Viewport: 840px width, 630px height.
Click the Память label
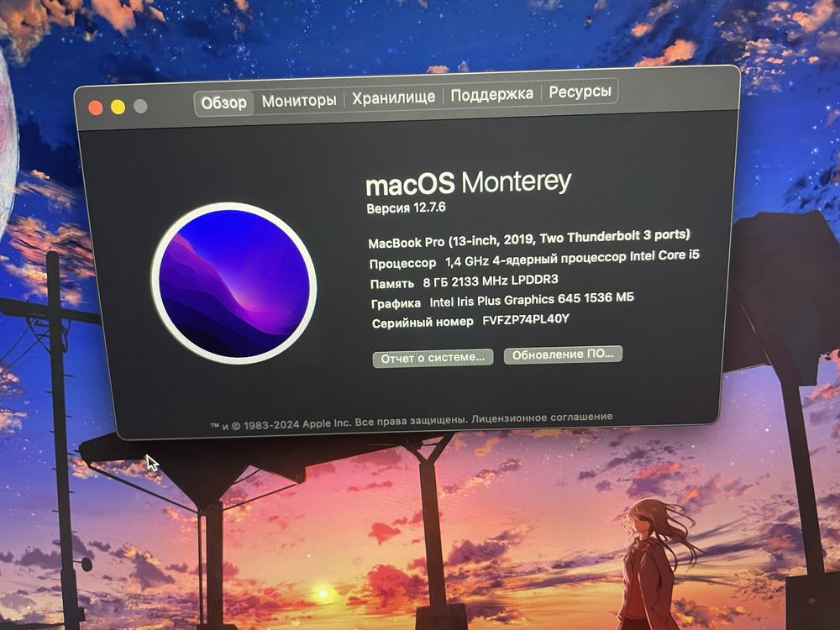pyautogui.click(x=392, y=284)
